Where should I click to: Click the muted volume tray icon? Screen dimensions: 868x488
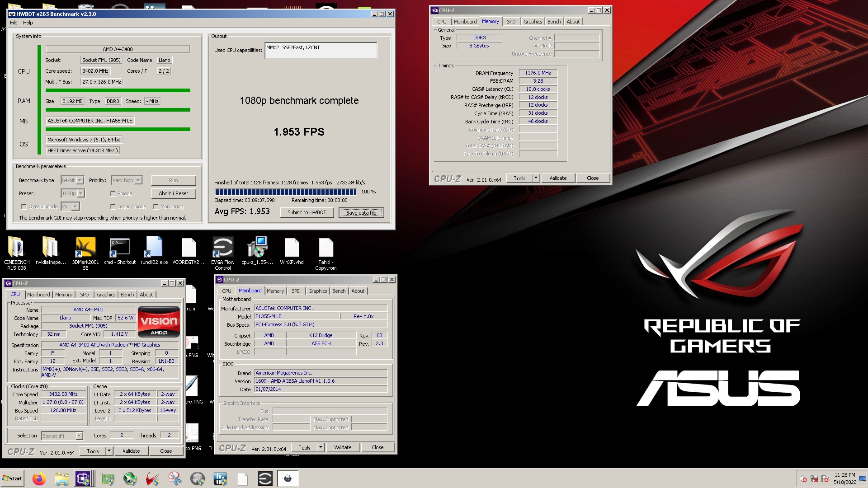(803, 479)
